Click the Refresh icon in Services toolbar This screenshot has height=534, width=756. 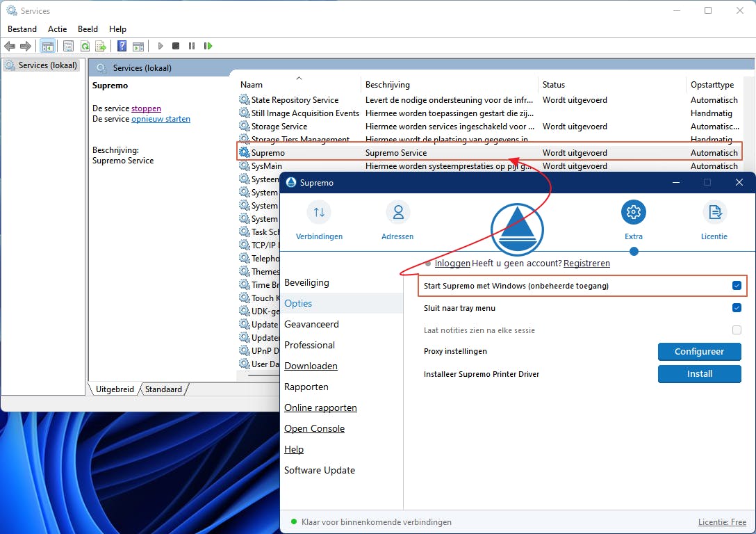point(85,46)
